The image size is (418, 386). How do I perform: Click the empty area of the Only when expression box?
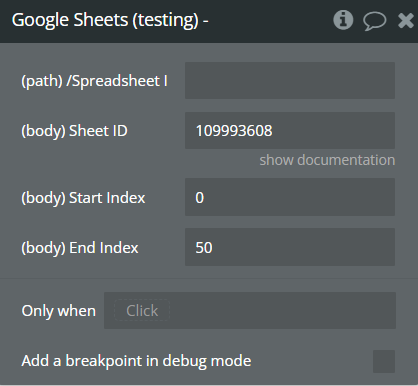tap(283, 311)
